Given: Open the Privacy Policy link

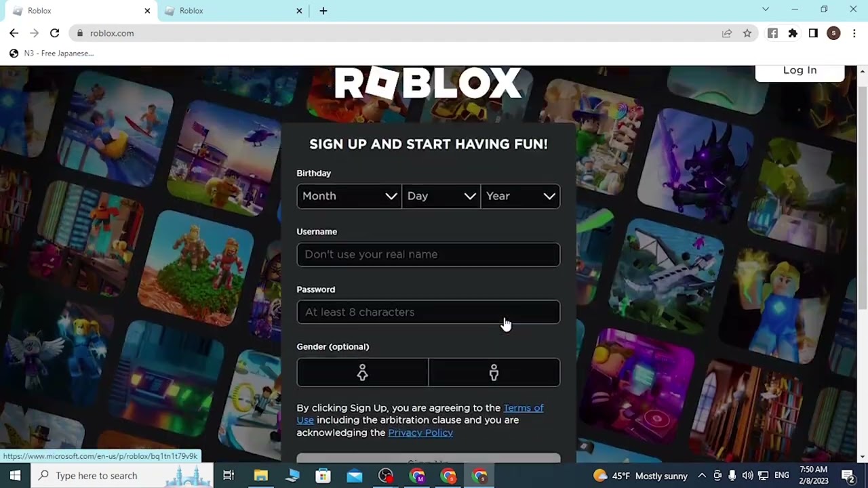Looking at the screenshot, I should click(420, 432).
